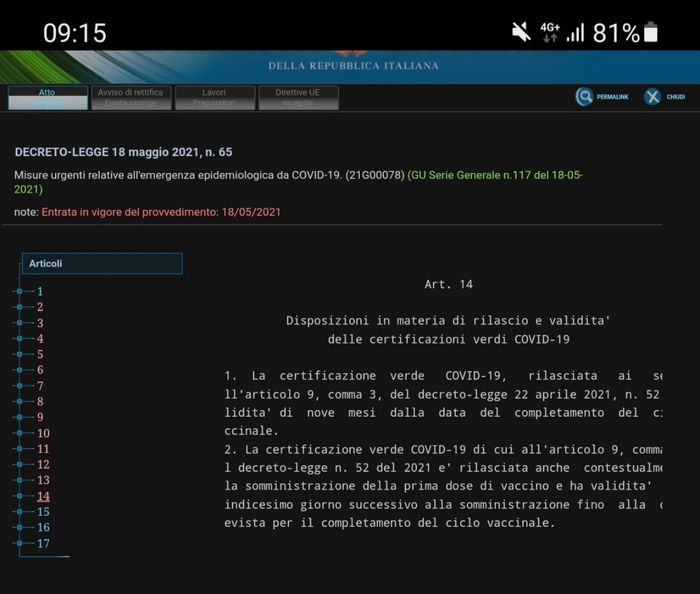
Task: Switch to Lavori Preparatori tab
Action: tap(214, 97)
